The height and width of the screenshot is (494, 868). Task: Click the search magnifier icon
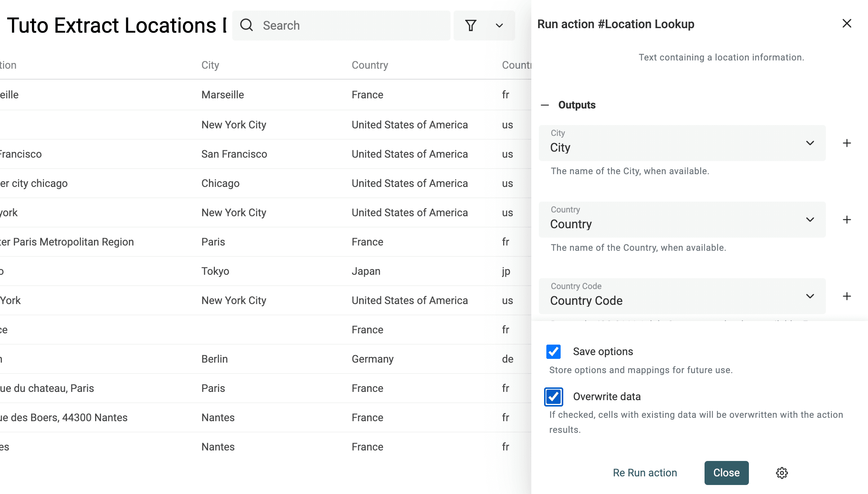(x=246, y=25)
